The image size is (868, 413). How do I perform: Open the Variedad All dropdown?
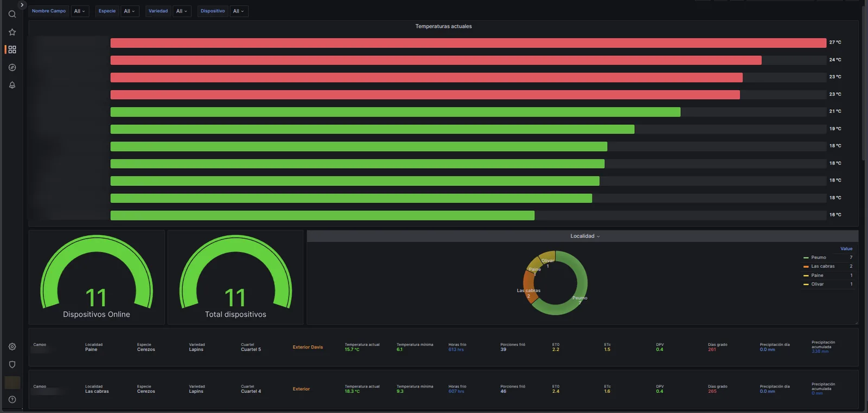(x=182, y=11)
